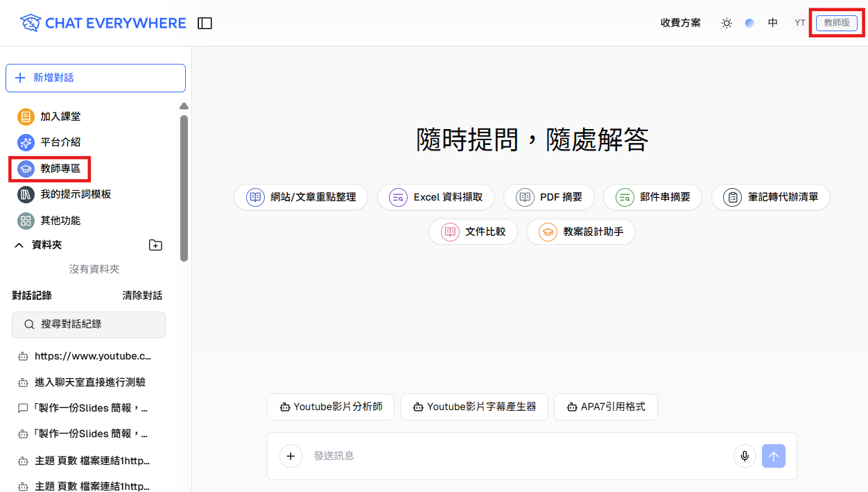
Task: Click the plus attachment icon
Action: pyautogui.click(x=290, y=456)
